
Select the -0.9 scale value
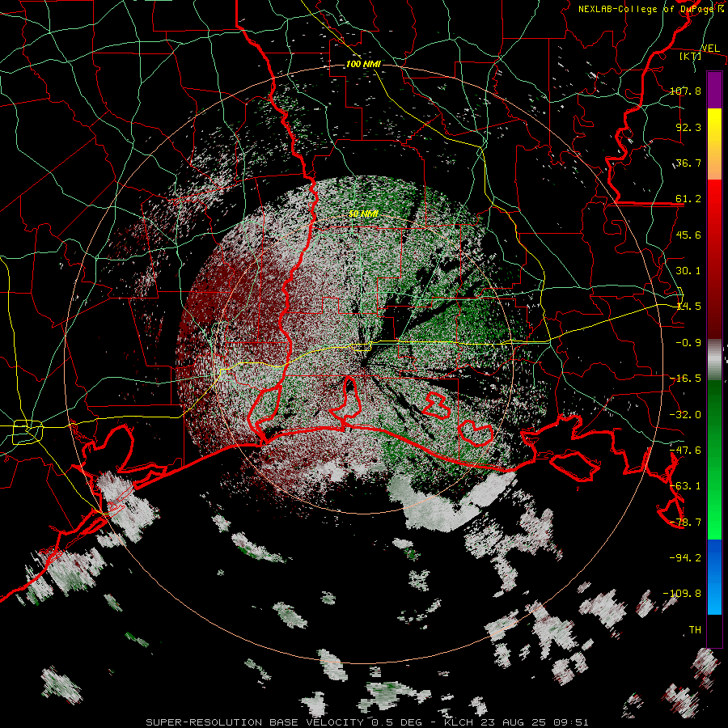pyautogui.click(x=688, y=343)
